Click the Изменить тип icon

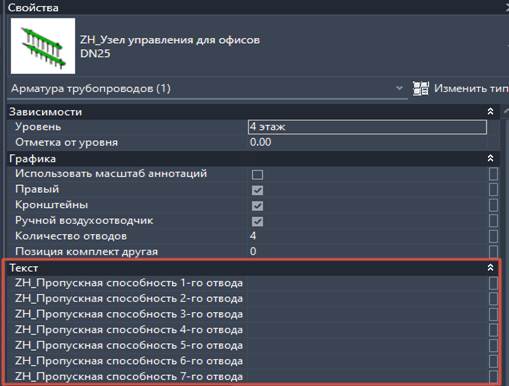421,89
